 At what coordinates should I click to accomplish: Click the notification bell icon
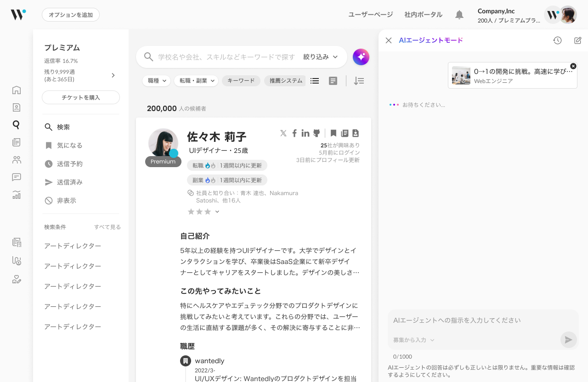[459, 15]
